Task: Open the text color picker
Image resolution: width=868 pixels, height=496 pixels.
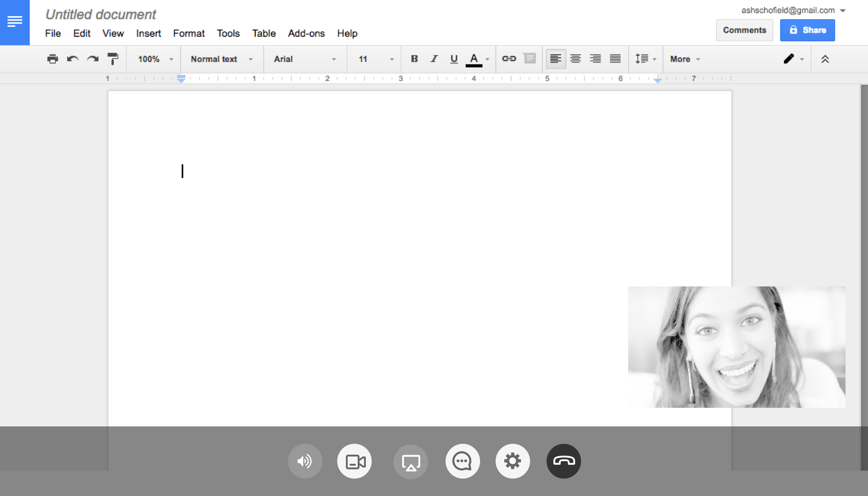Action: click(477, 59)
